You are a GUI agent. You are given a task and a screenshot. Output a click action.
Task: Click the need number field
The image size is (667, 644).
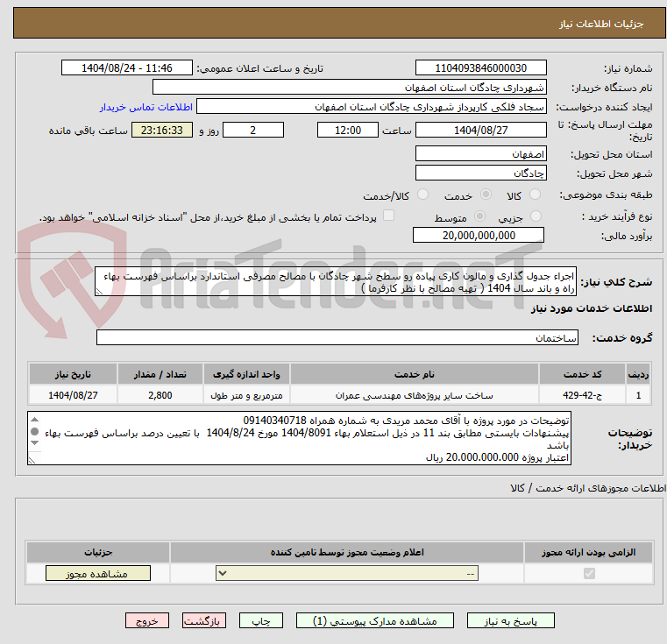pyautogui.click(x=480, y=68)
